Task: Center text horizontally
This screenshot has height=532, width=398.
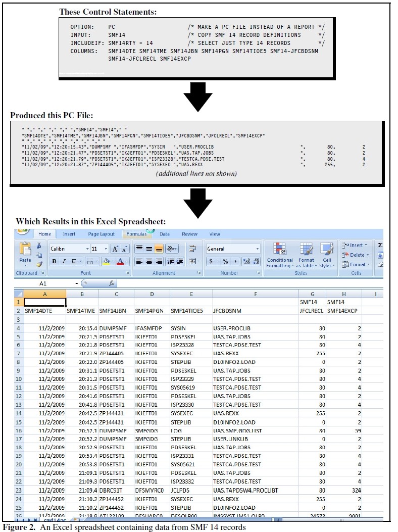Action: pyautogui.click(x=149, y=261)
